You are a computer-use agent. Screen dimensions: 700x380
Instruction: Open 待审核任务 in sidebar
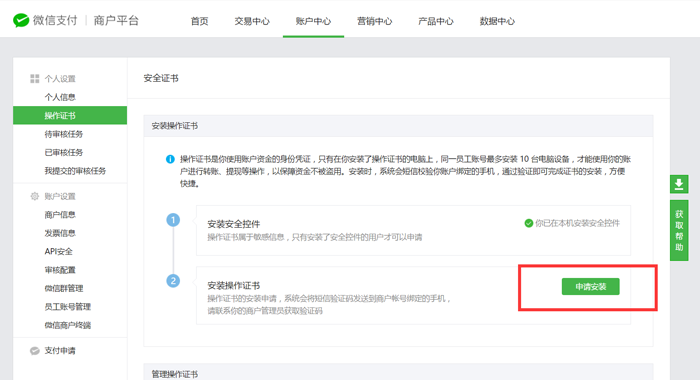click(64, 134)
